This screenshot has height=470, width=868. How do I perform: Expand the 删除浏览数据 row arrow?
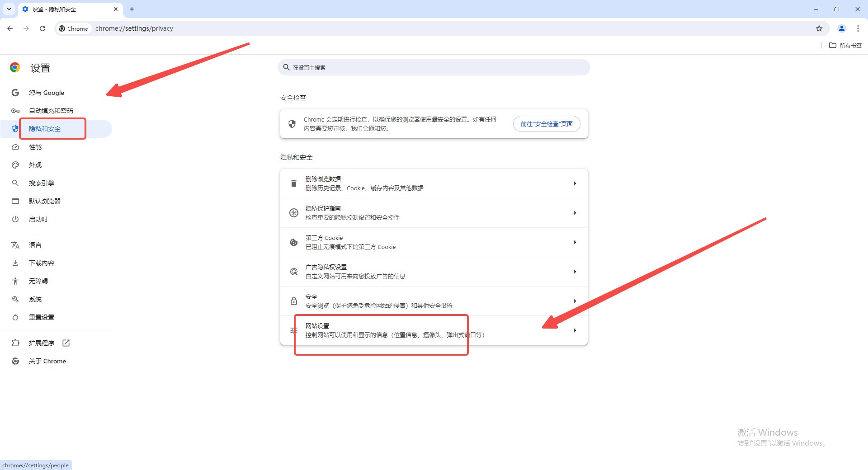[575, 183]
